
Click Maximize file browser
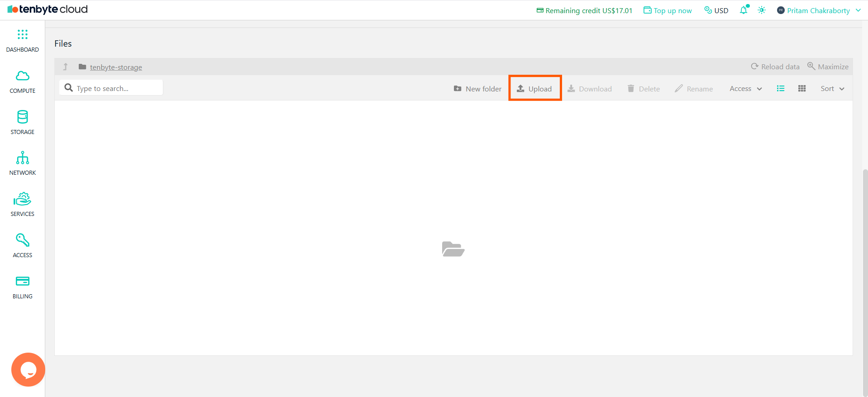coord(828,67)
